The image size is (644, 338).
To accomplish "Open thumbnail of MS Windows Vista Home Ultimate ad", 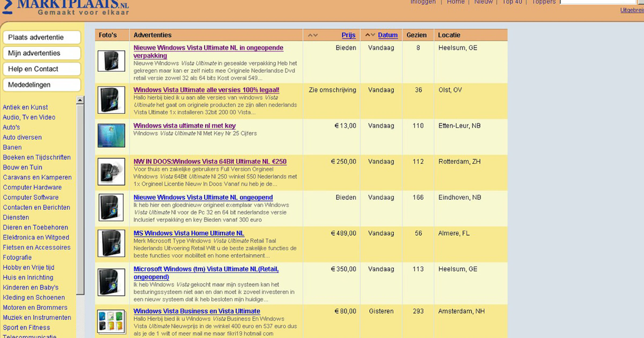I will 111,243.
